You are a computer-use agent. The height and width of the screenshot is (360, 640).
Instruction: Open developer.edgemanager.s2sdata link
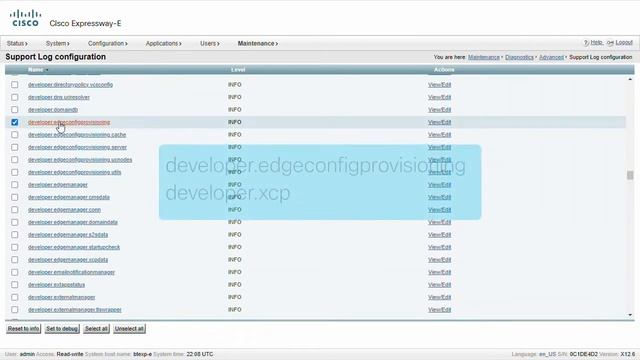(x=68, y=235)
